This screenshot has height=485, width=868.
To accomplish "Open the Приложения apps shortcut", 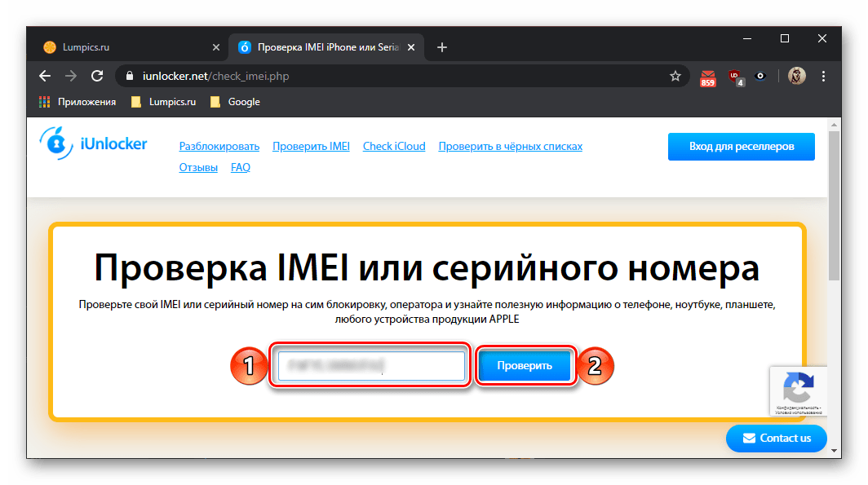I will (77, 102).
